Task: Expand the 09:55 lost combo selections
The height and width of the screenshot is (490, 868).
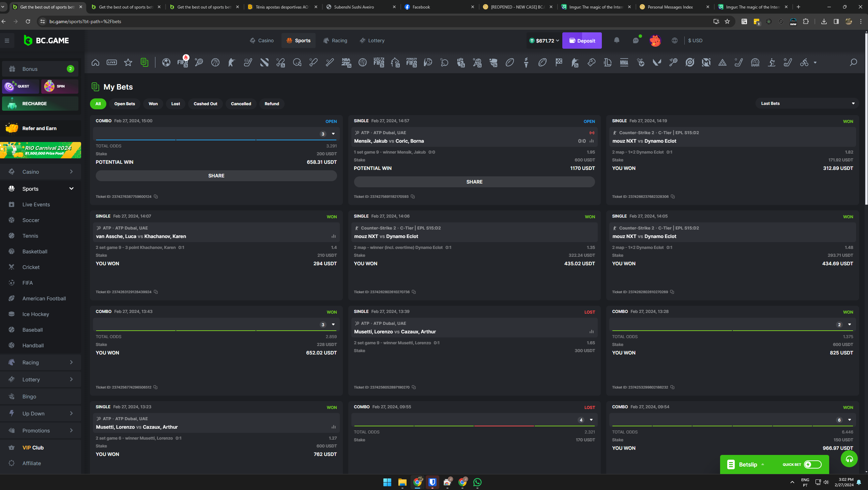Action: pos(591,420)
